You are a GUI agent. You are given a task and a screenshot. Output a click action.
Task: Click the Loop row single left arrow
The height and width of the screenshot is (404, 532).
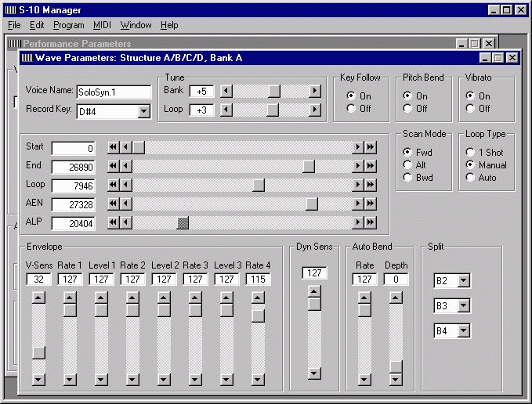point(126,185)
